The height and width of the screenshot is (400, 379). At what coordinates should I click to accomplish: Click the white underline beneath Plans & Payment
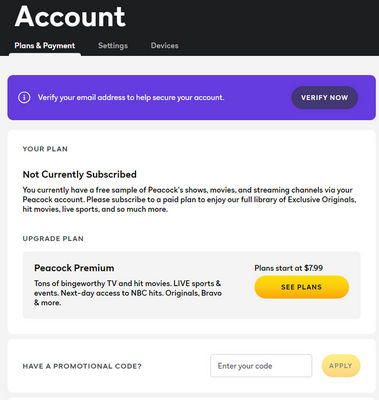45,54
